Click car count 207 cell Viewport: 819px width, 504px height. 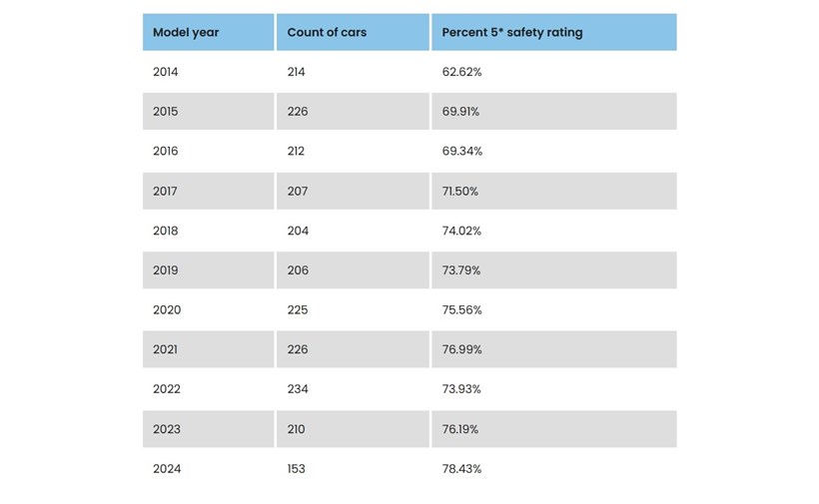point(298,191)
